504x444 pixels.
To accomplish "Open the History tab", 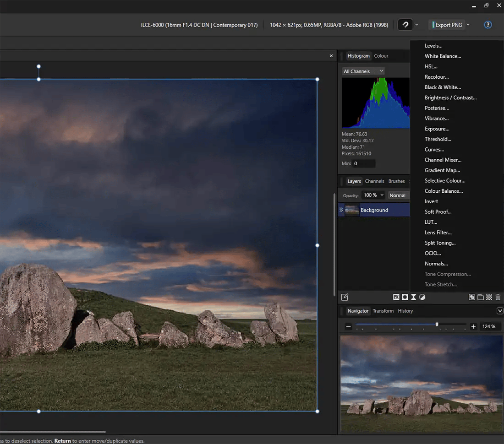I will point(405,311).
